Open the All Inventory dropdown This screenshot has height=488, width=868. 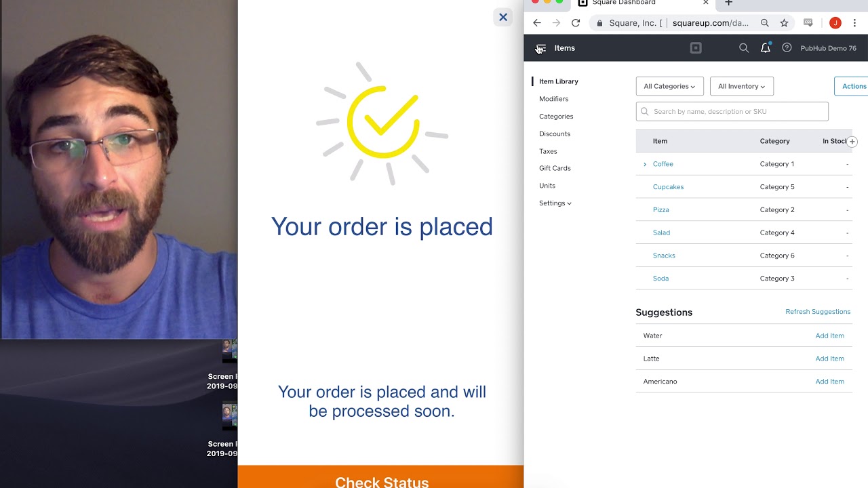point(741,86)
